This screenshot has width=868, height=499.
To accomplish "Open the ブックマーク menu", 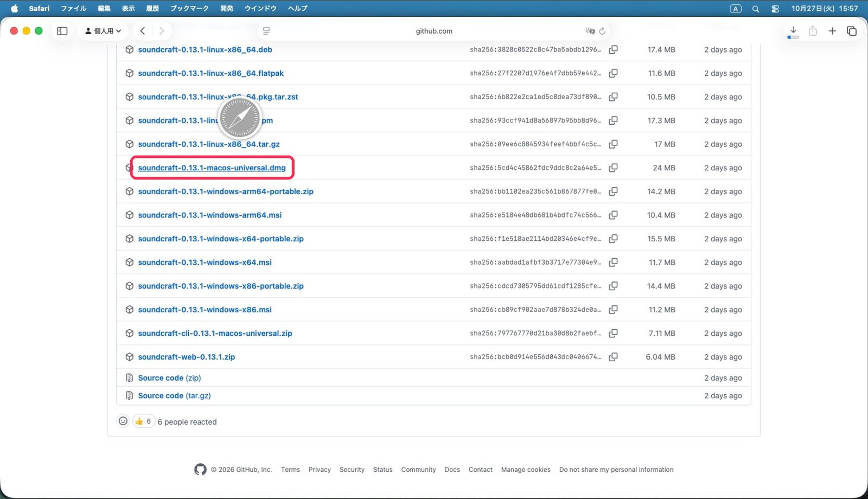I will point(189,8).
